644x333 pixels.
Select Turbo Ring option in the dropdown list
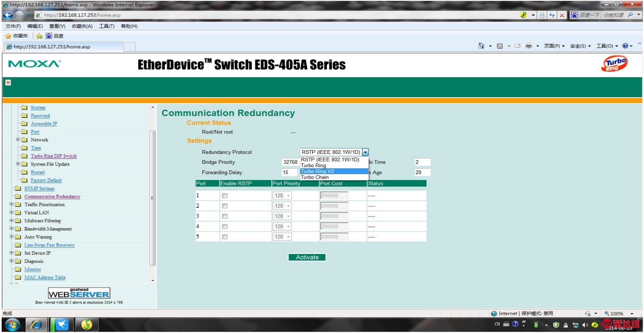334,165
